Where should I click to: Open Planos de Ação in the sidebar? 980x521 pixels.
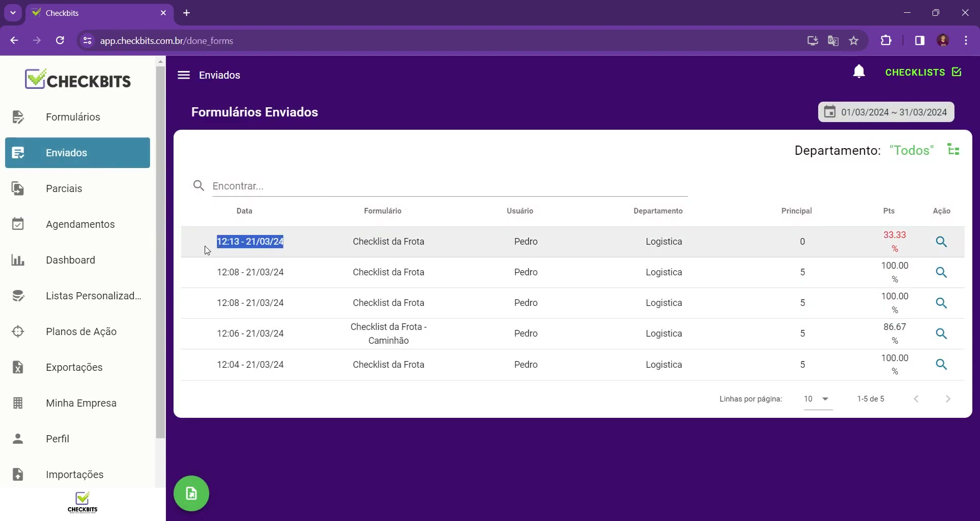(78, 331)
